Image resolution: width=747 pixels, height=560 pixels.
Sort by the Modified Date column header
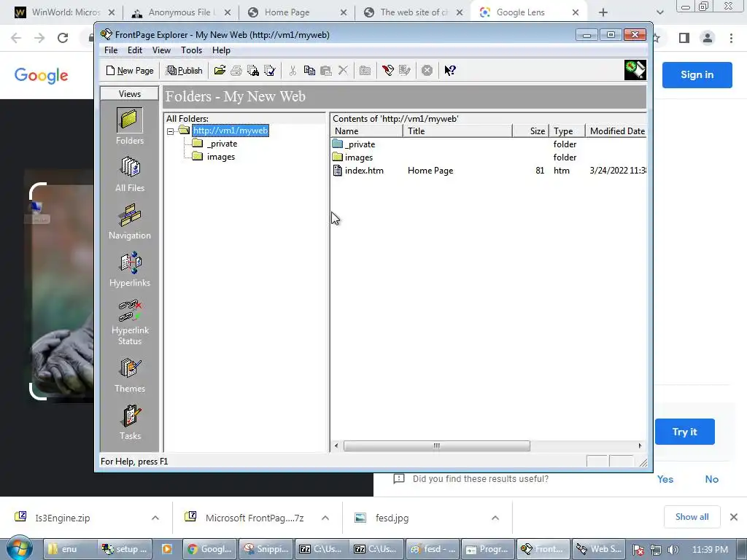tap(616, 131)
